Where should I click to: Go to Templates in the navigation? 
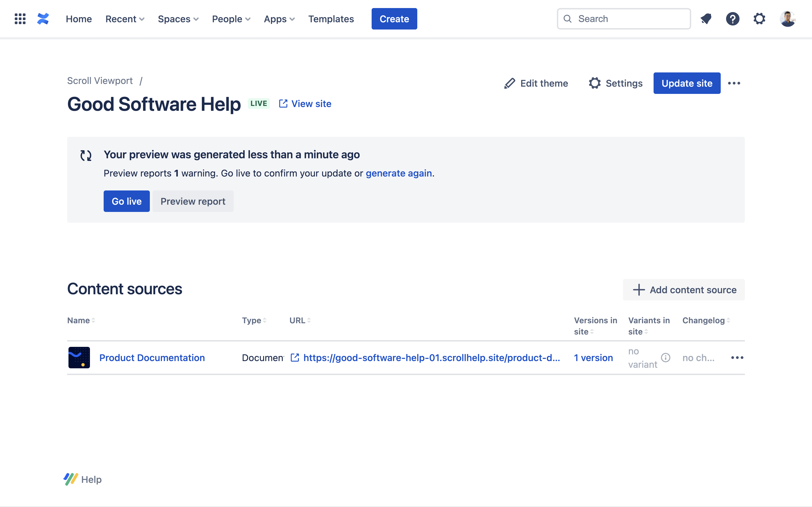(331, 19)
